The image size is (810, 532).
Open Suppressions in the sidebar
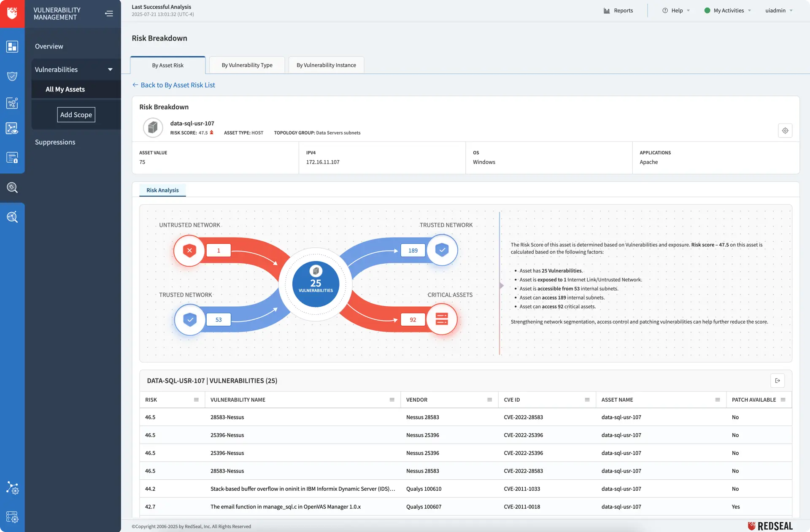[55, 142]
